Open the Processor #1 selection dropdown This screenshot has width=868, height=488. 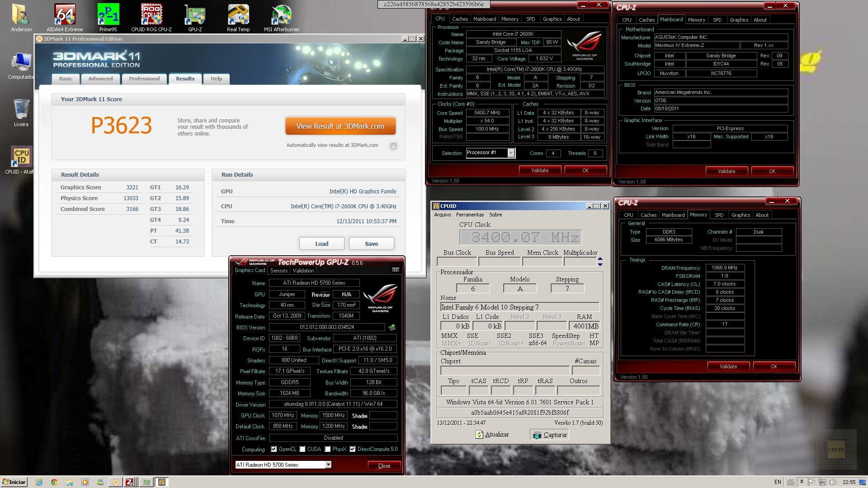pyautogui.click(x=511, y=153)
